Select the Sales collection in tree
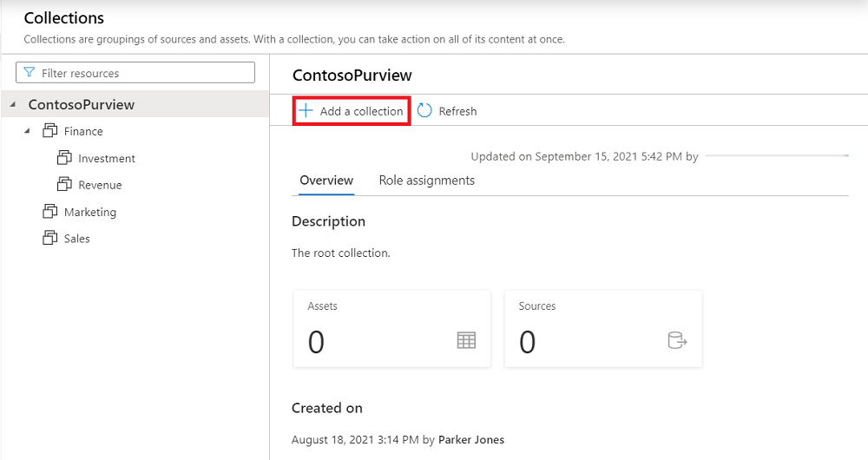The width and height of the screenshot is (868, 460). (76, 238)
